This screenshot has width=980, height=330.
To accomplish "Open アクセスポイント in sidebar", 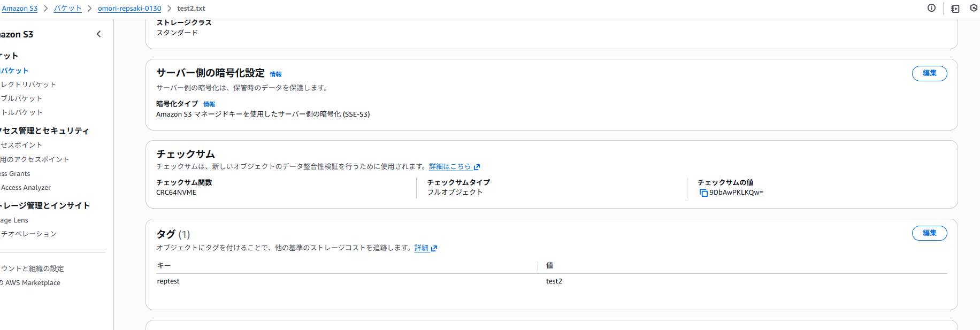I will click(x=21, y=145).
